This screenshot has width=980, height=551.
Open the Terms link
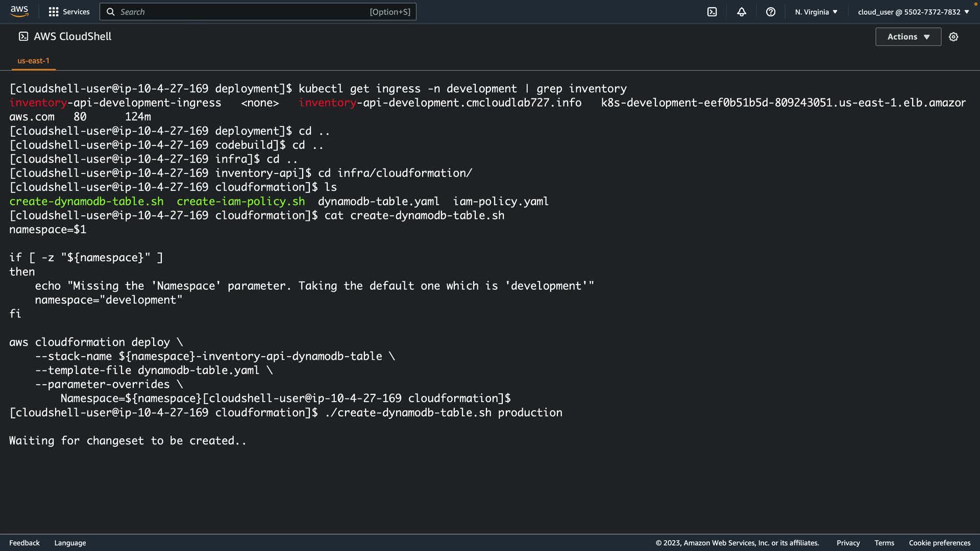click(x=884, y=543)
